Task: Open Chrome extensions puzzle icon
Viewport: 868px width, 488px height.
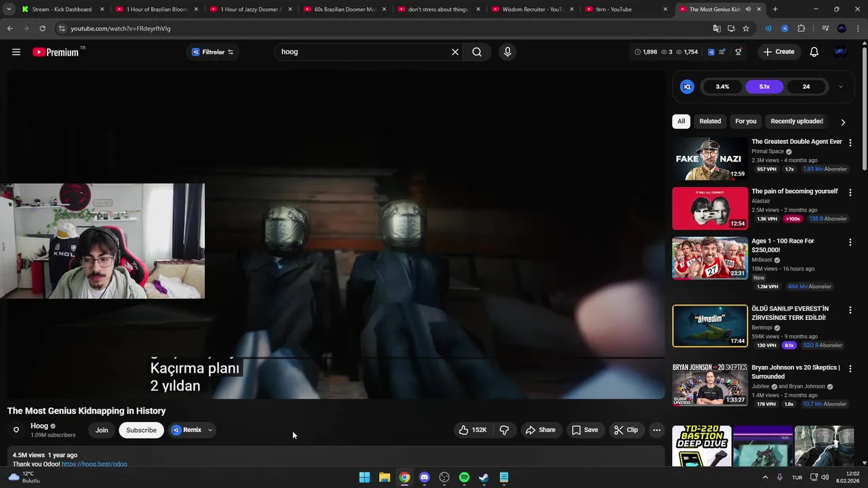Action: tap(801, 28)
